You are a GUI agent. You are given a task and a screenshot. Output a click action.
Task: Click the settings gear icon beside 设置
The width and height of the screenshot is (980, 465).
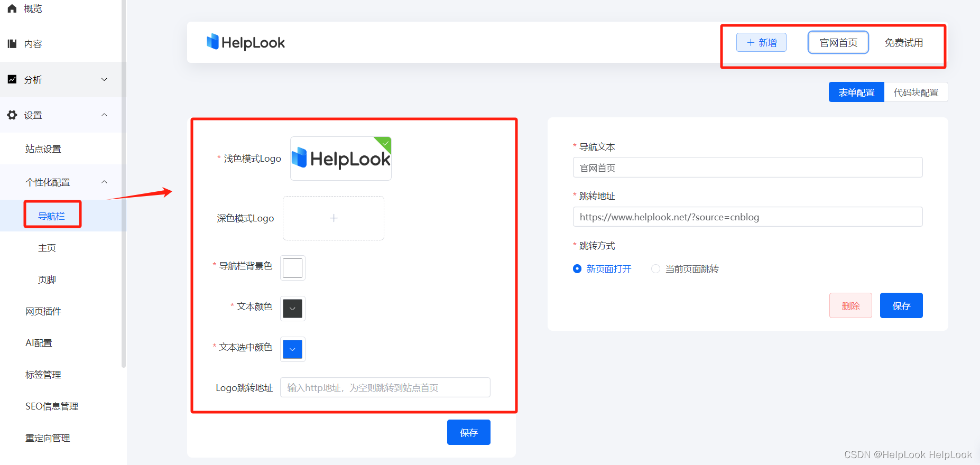[12, 115]
